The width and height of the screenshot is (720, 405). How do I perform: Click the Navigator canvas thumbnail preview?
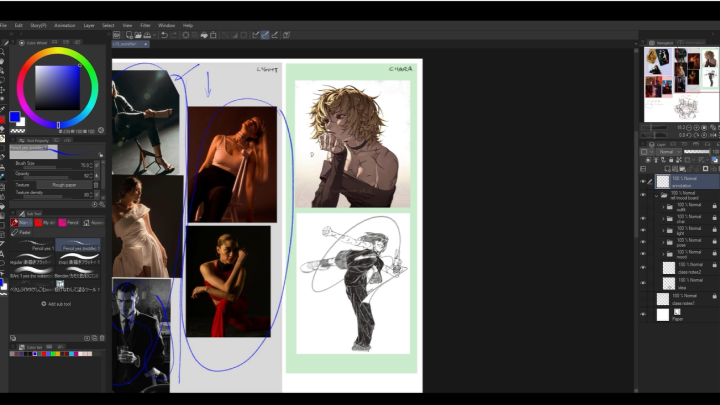[681, 84]
